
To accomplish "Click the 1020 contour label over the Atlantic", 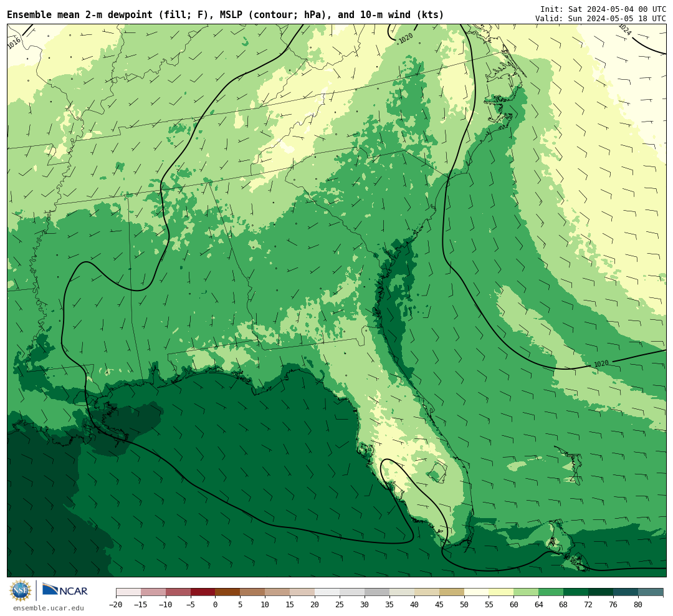I will coord(601,364).
